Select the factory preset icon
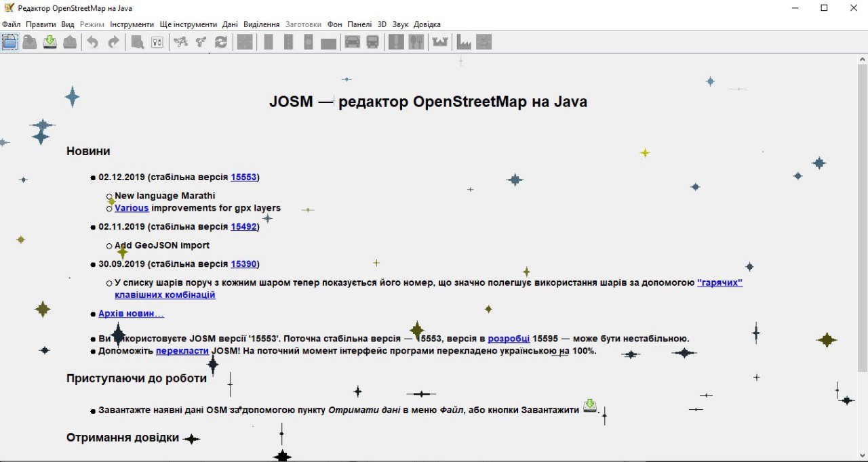The width and height of the screenshot is (868, 462). click(464, 42)
